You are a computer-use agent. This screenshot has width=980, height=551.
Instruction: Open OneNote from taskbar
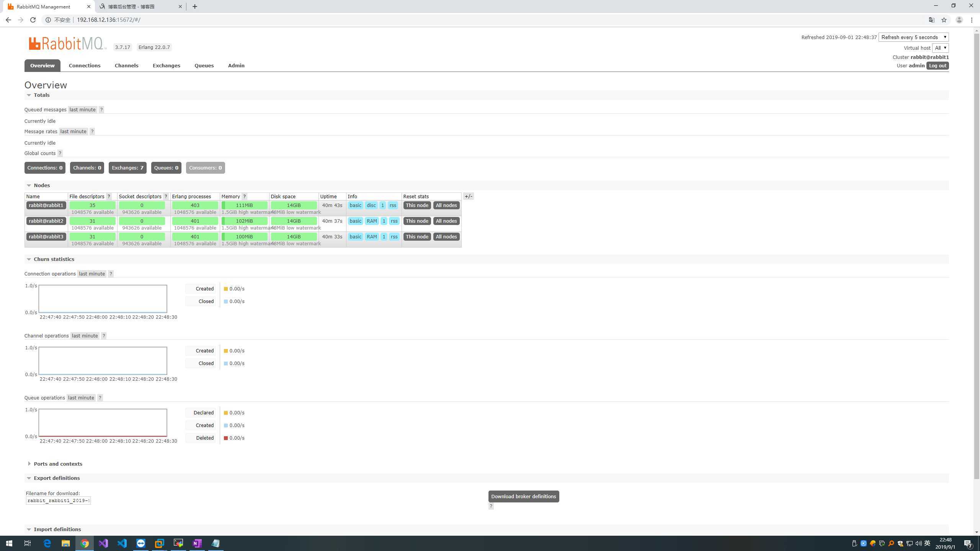pos(197,543)
